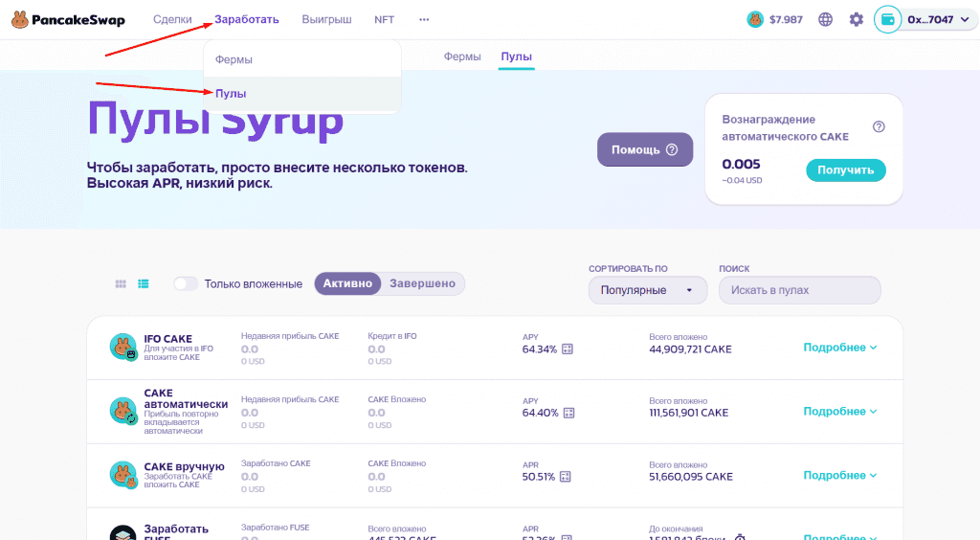Screen dimensions: 980x540
Task: Click the 64.34% APY value
Action: pos(540,349)
